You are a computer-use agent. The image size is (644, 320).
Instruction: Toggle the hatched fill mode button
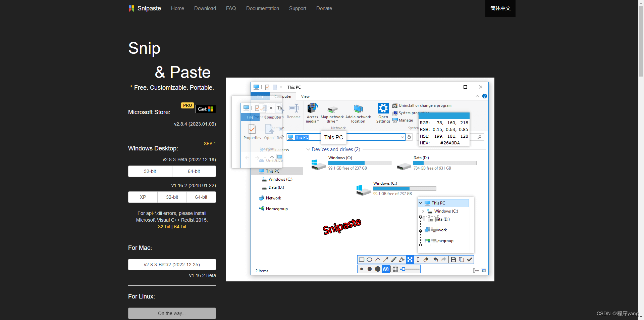(386, 269)
